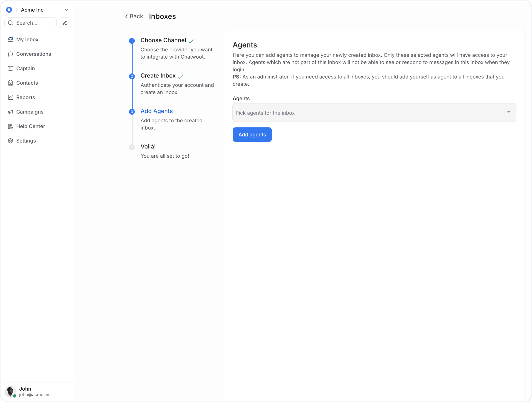This screenshot has height=402, width=532.
Task: Click the My Inbox icon in sidebar
Action: [10, 39]
